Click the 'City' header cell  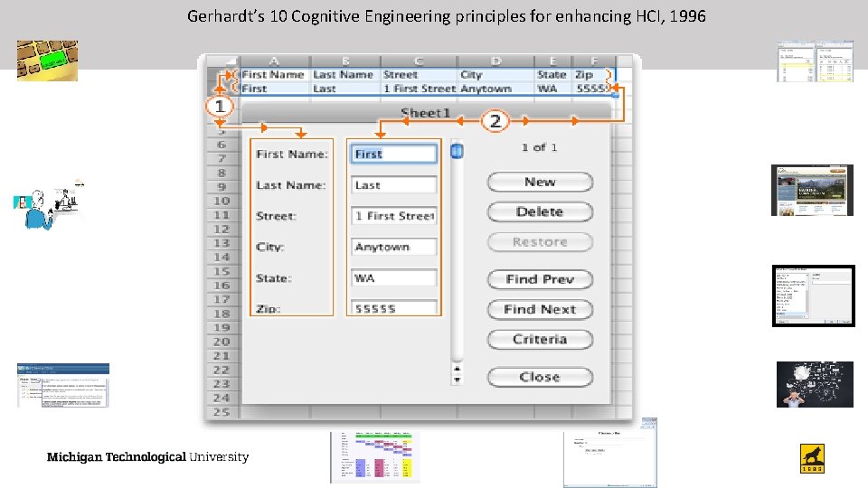click(495, 75)
